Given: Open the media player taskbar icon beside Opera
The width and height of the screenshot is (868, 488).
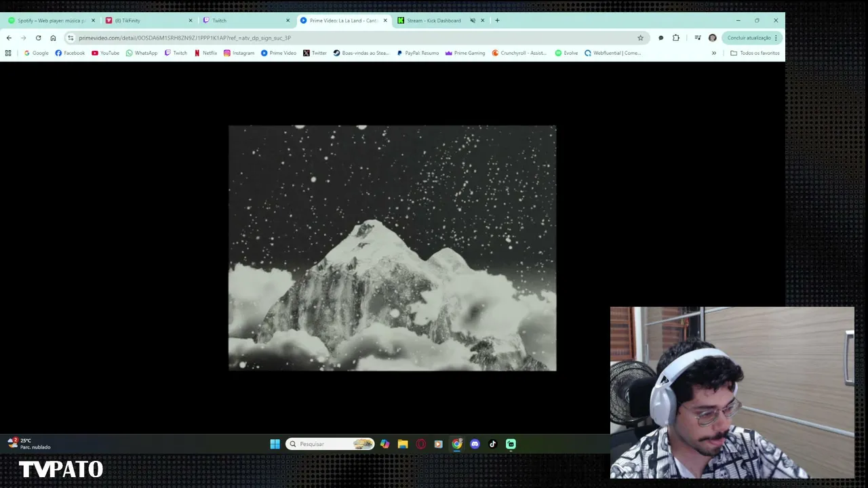Looking at the screenshot, I should click(439, 444).
